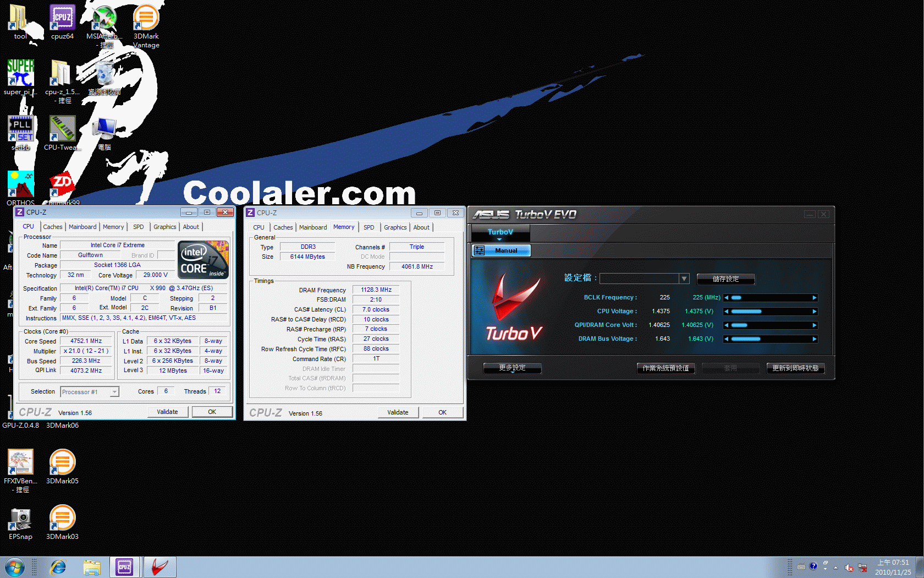Screen dimensions: 924x578
Task: Switch to TurboV EVO via its taskbar button
Action: coord(159,567)
